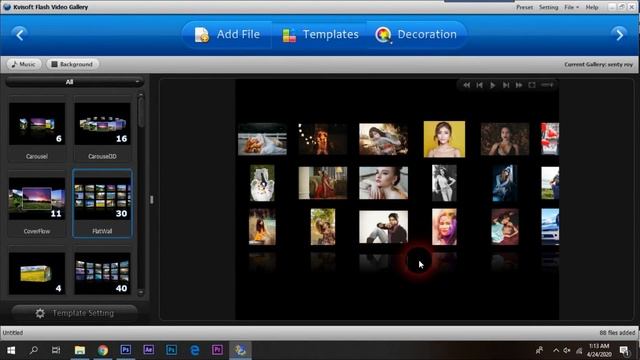Choose the FlatWall template

pyautogui.click(x=102, y=204)
